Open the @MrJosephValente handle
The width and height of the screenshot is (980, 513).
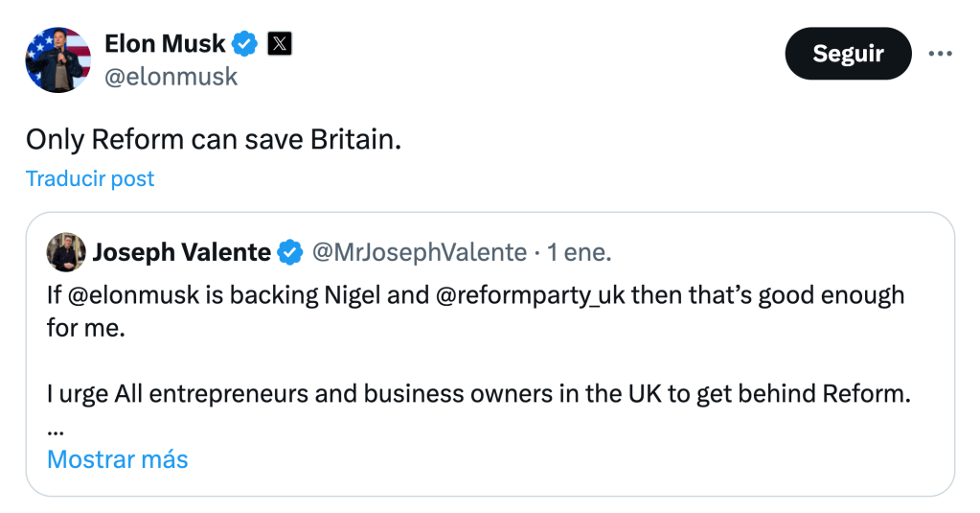pyautogui.click(x=419, y=252)
